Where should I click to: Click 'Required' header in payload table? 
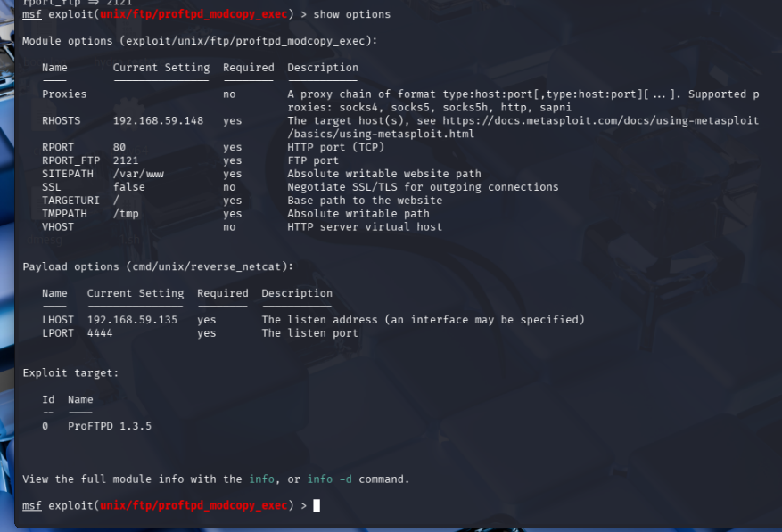coord(222,293)
